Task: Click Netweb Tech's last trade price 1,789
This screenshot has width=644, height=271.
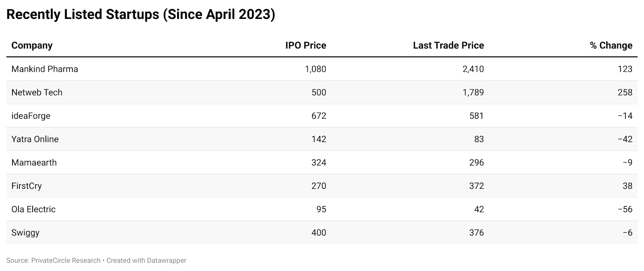Action: click(x=473, y=92)
